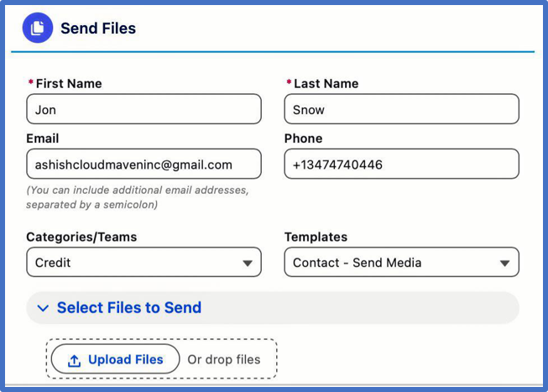Open the Templates dropdown arrow
Image resolution: width=548 pixels, height=392 pixels.
(x=504, y=263)
